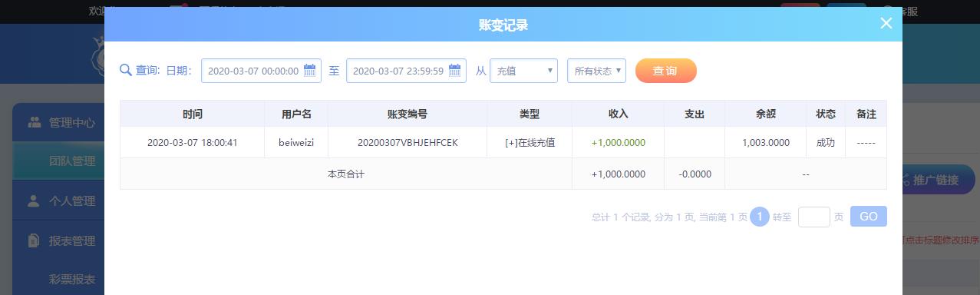Expand the 充值 type dropdown
Screen dimensions: 980x295
point(523,71)
